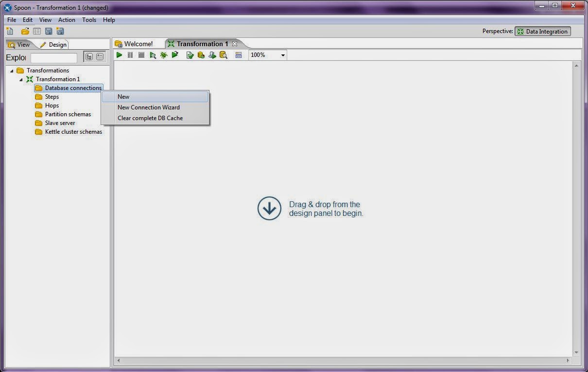Preview the transformation output

[x=153, y=55]
